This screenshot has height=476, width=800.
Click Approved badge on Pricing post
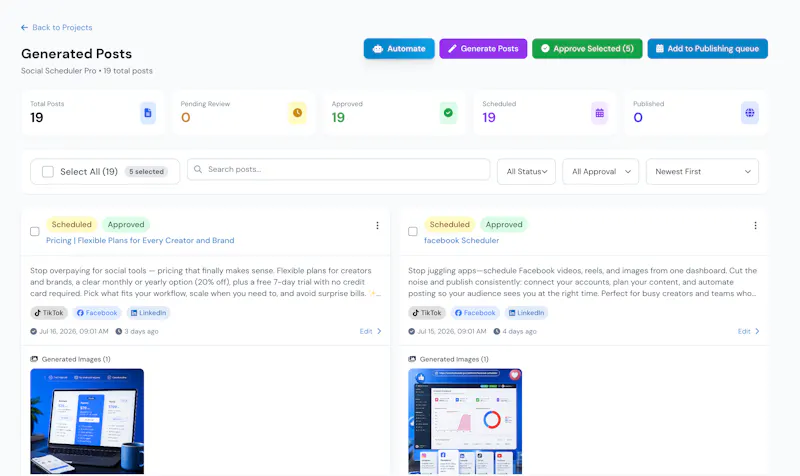click(x=126, y=224)
